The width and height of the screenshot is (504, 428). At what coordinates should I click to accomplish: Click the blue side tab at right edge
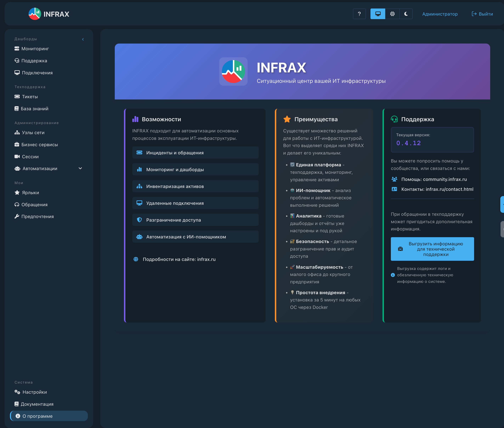[502, 204]
